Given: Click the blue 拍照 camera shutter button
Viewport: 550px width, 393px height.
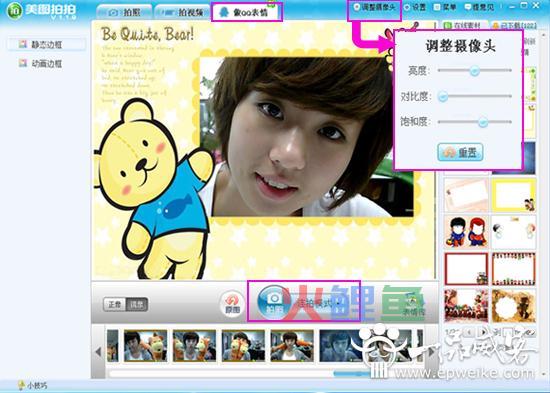Looking at the screenshot, I should [x=275, y=302].
